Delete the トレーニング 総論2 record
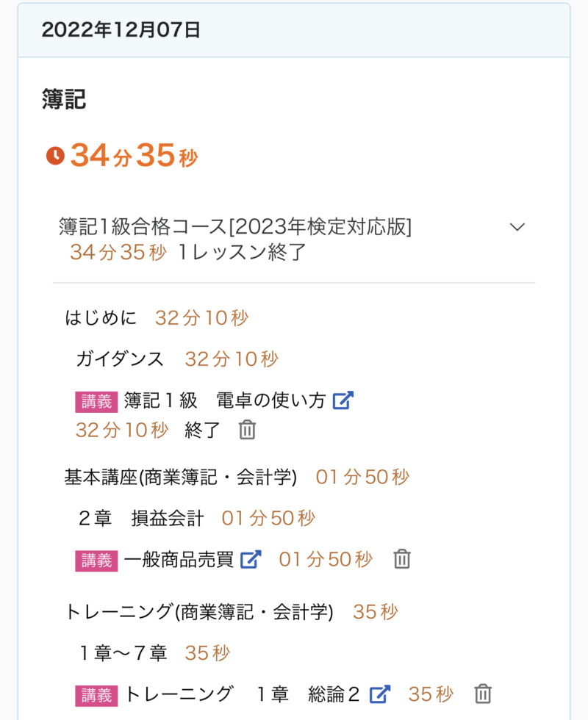Viewport: 588px width, 720px height. tap(482, 694)
